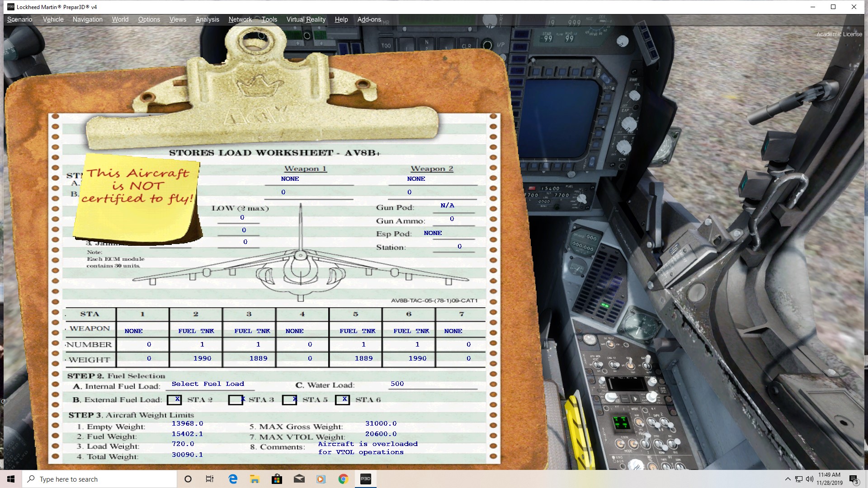Viewport: 868px width, 488px height.
Task: Open the Virtual Reality menu
Action: [306, 19]
